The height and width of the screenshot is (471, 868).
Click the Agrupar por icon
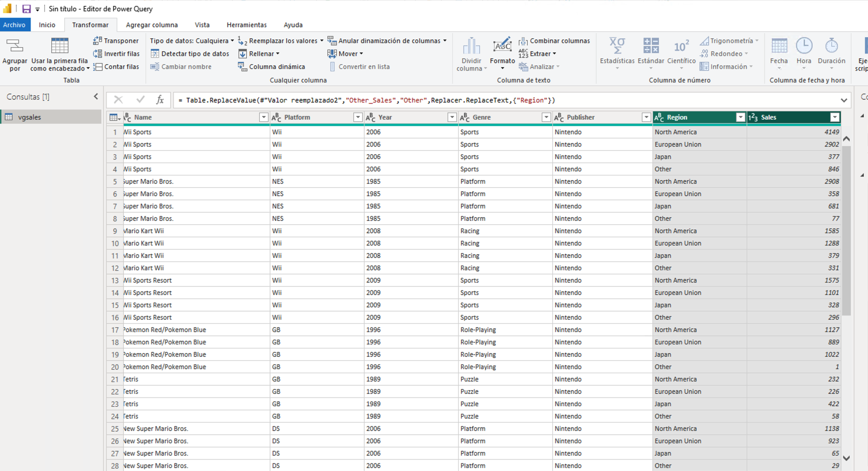[x=15, y=46]
